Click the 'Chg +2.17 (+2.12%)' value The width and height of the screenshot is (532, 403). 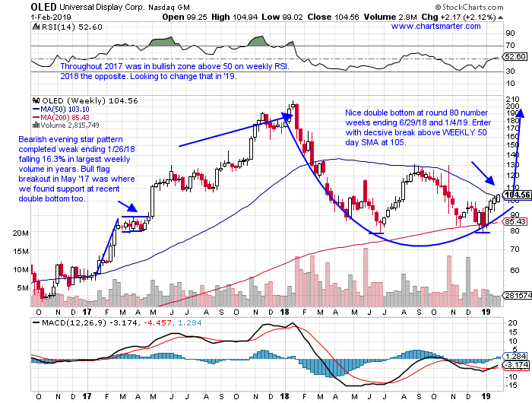click(459, 17)
